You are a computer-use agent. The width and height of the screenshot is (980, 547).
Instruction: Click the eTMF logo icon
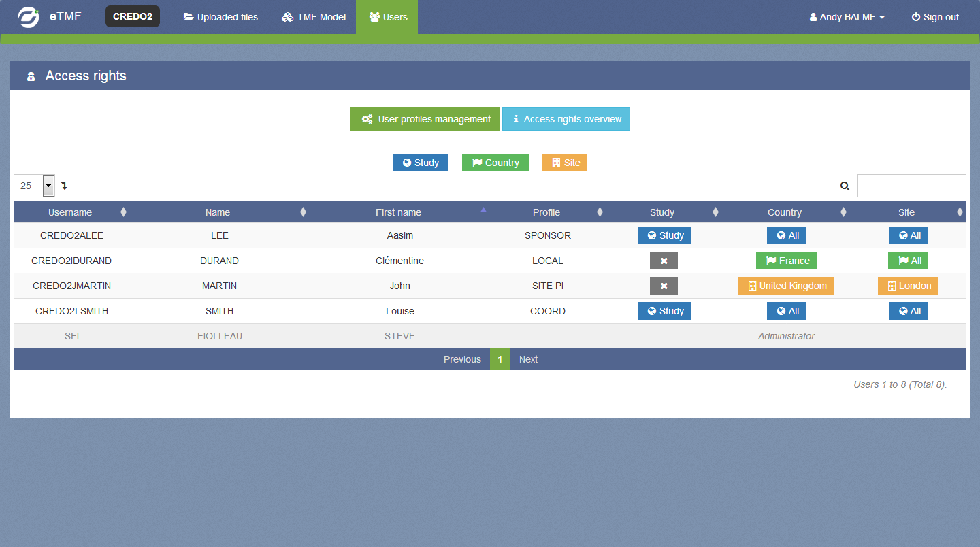point(29,17)
